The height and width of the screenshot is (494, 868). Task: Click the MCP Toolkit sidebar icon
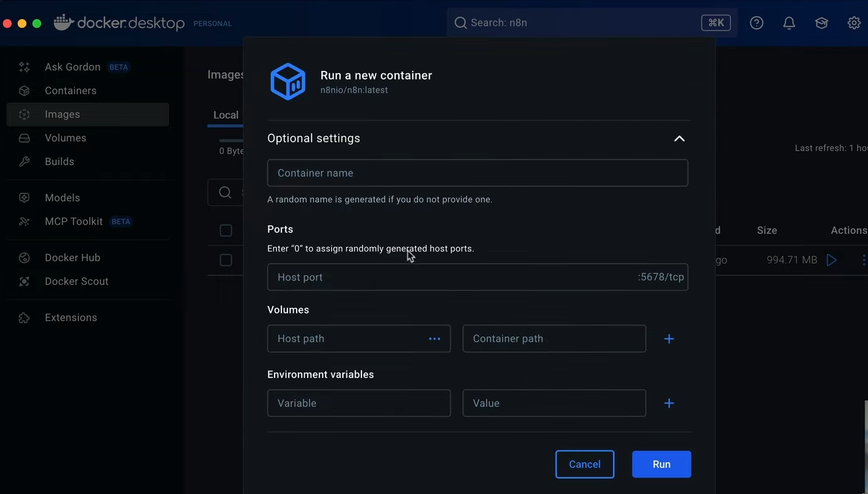coord(24,221)
